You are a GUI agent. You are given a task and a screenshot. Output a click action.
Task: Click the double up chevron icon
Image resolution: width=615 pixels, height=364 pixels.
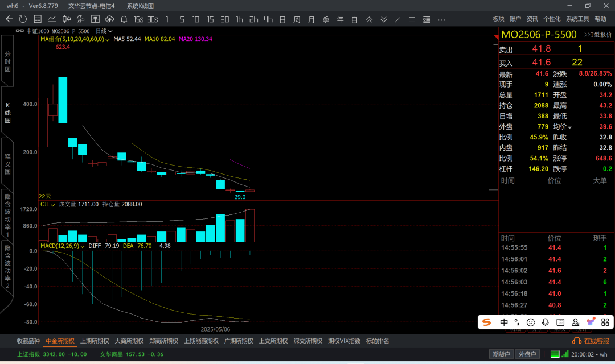pos(369,19)
